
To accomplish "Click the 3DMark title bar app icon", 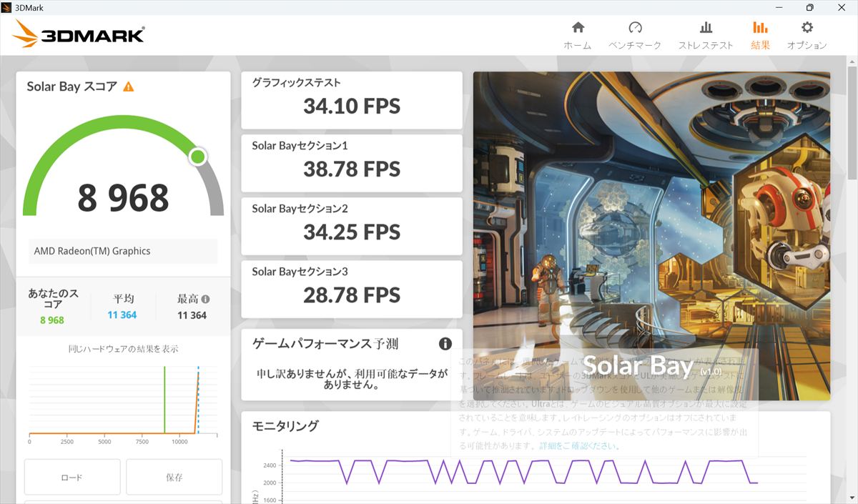I will tap(7, 7).
